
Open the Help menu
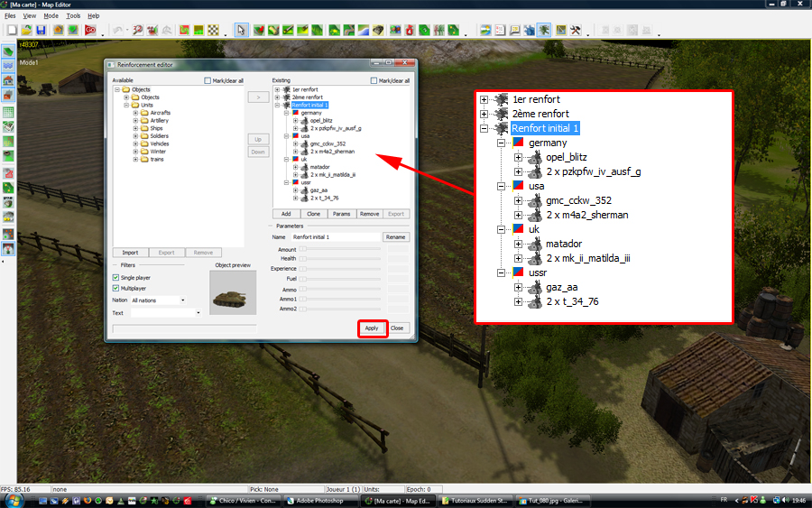93,16
